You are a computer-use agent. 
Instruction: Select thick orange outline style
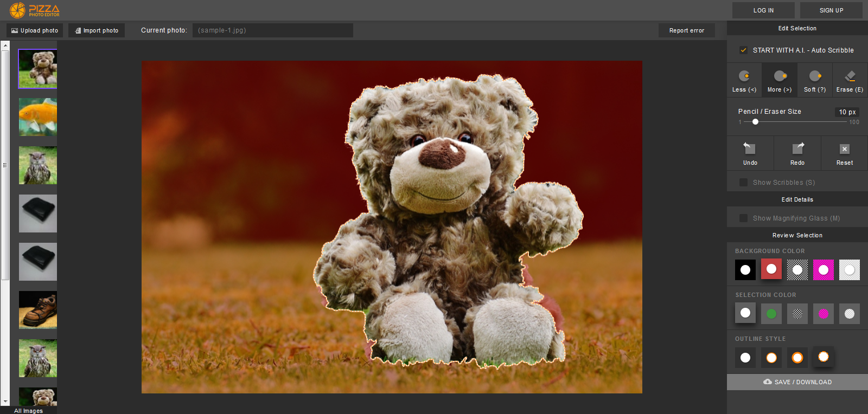(x=797, y=358)
